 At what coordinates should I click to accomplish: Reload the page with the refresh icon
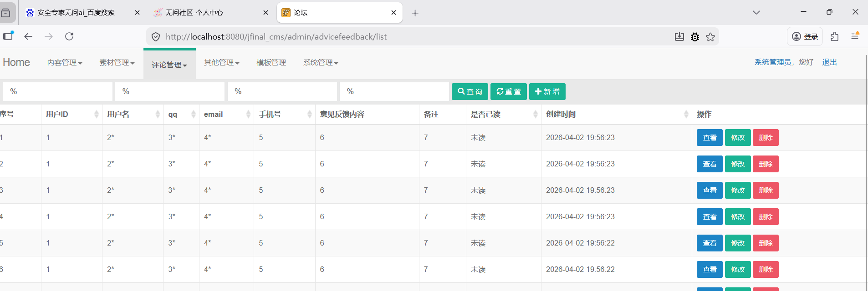[69, 36]
